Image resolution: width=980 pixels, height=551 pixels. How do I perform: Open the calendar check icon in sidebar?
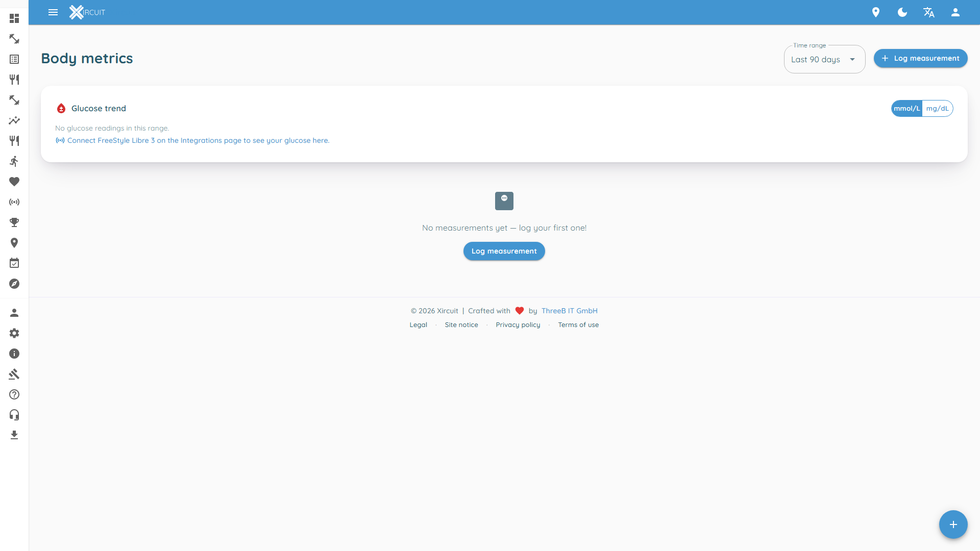click(14, 263)
